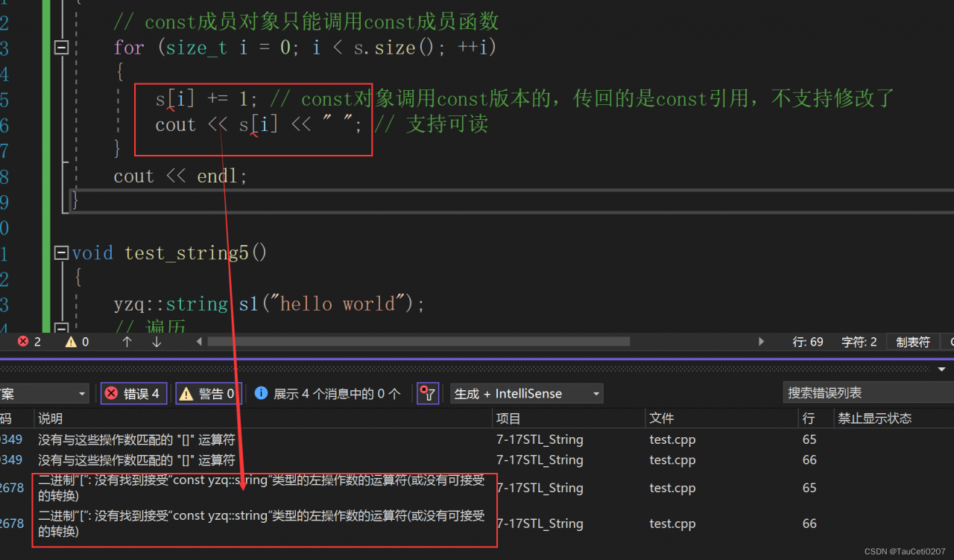Toggle the 错误 4 errors filter
This screenshot has width=954, height=560.
[133, 393]
